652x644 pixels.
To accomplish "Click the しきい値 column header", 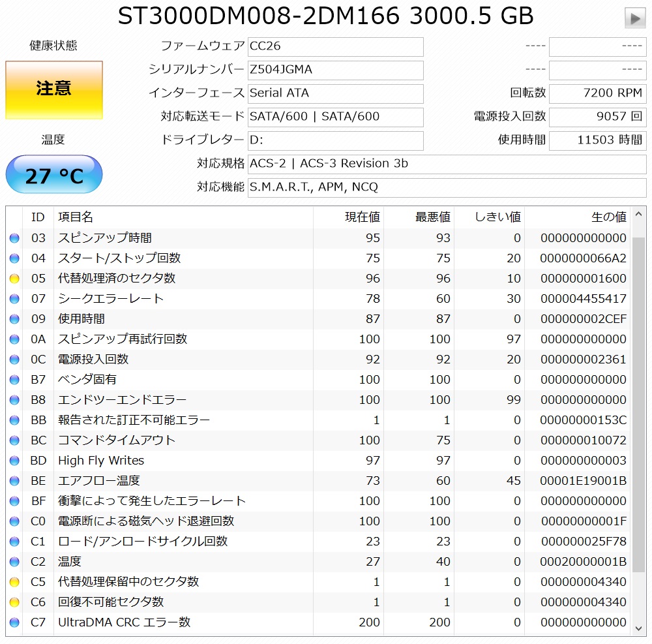I will tap(497, 217).
